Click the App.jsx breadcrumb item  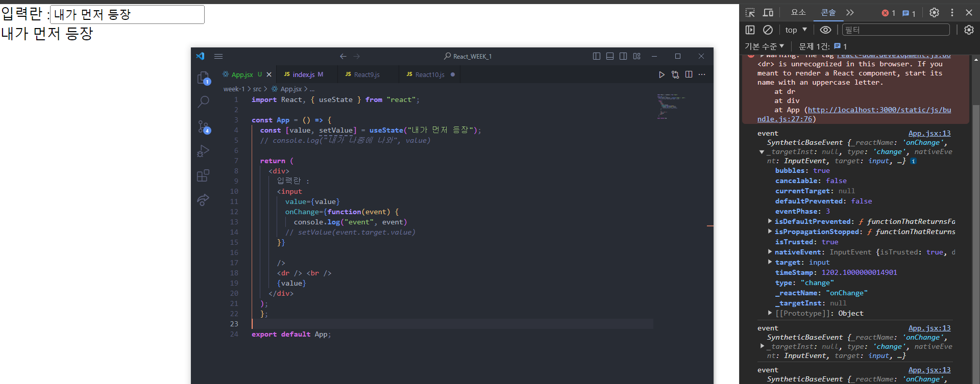click(287, 89)
